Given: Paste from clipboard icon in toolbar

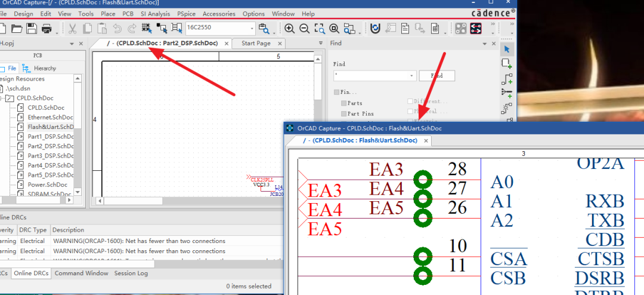Looking at the screenshot, I should (102, 29).
